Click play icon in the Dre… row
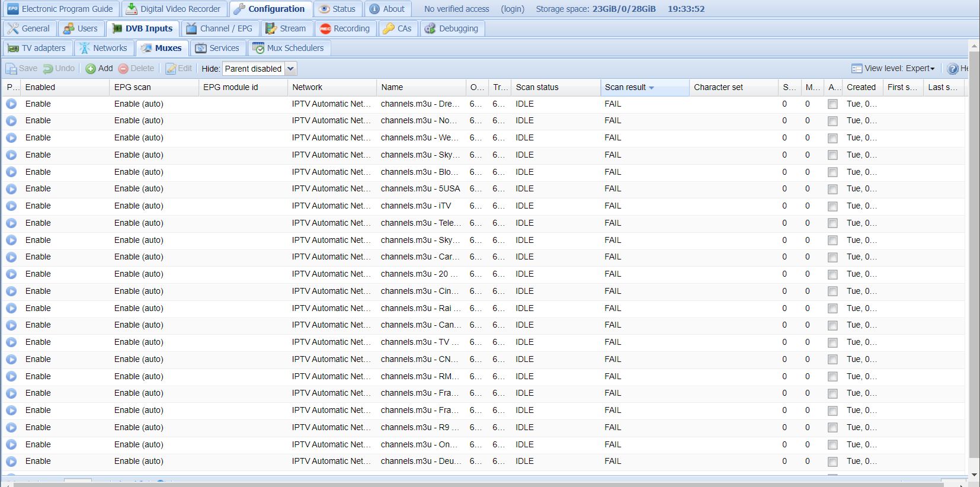The width and height of the screenshot is (980, 487). [11, 104]
